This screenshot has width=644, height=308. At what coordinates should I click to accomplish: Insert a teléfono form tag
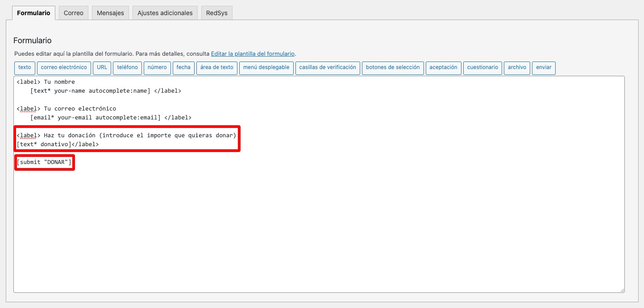pyautogui.click(x=127, y=68)
